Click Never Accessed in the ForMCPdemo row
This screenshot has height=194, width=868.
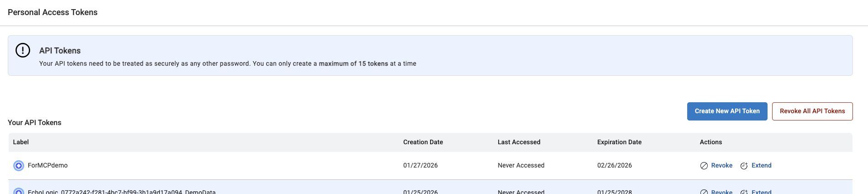point(521,166)
